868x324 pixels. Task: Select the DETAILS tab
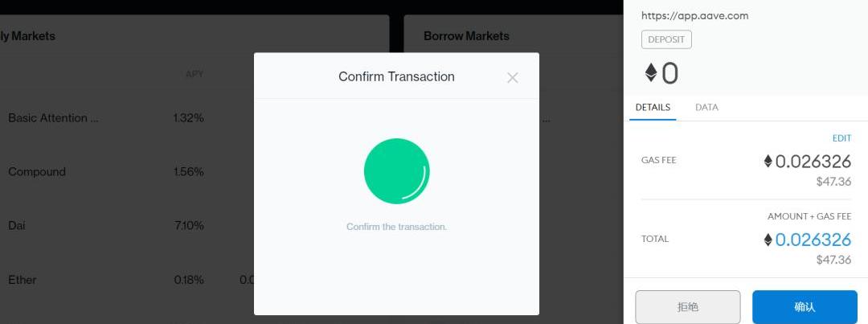(x=653, y=108)
